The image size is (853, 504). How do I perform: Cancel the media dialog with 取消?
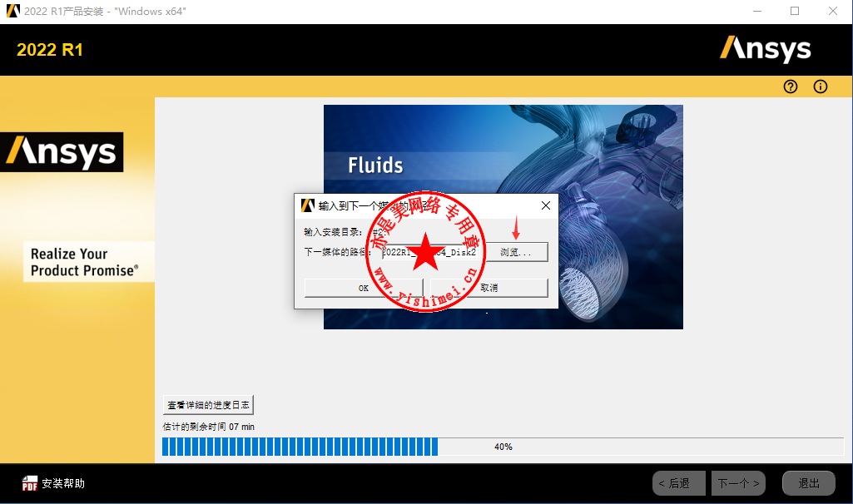(x=489, y=288)
